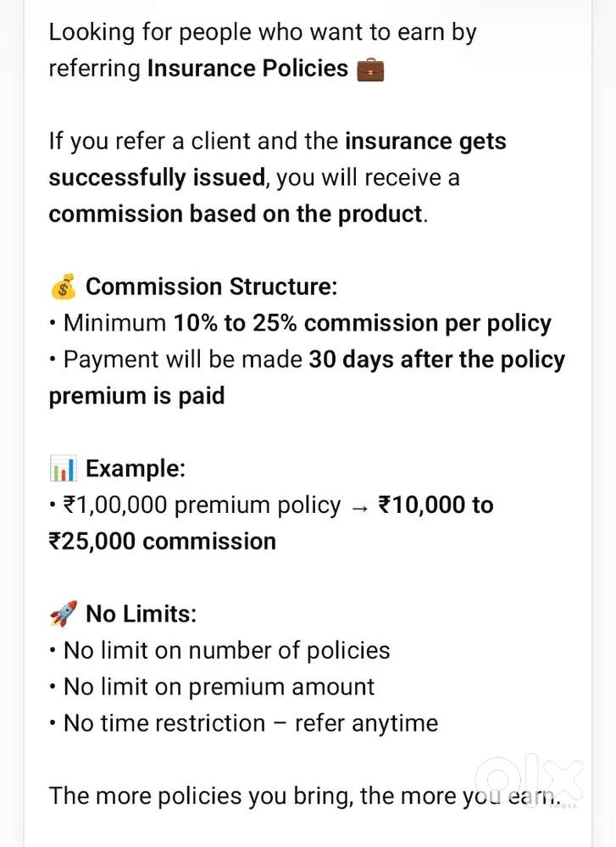Click the No limit on premium amount line
Viewport: 616px width, 847px height.
[219, 687]
